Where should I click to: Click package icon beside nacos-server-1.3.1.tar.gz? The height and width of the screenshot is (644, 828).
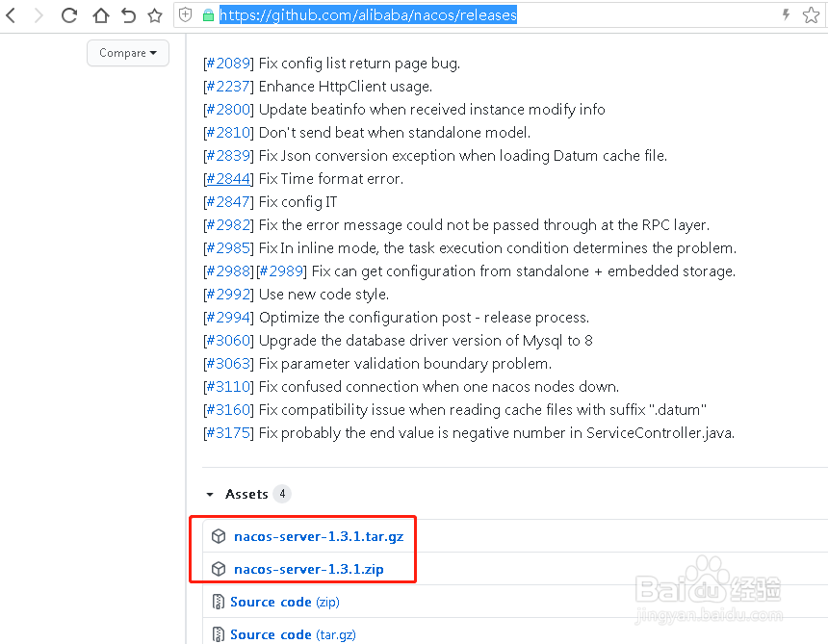tap(219, 536)
